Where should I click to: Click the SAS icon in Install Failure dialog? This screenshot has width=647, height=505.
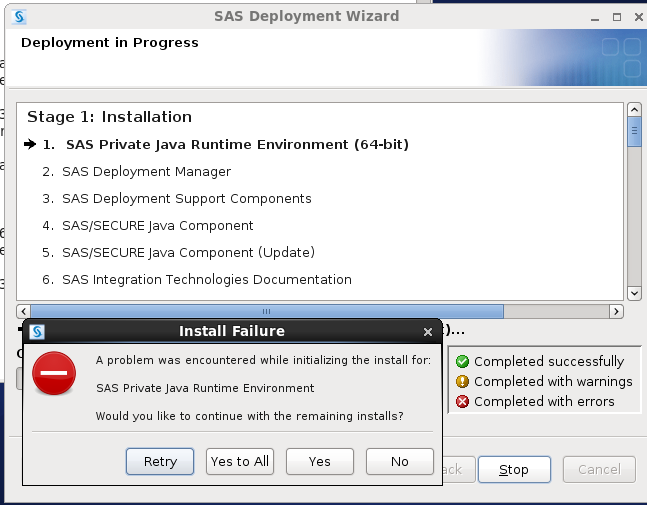38,331
